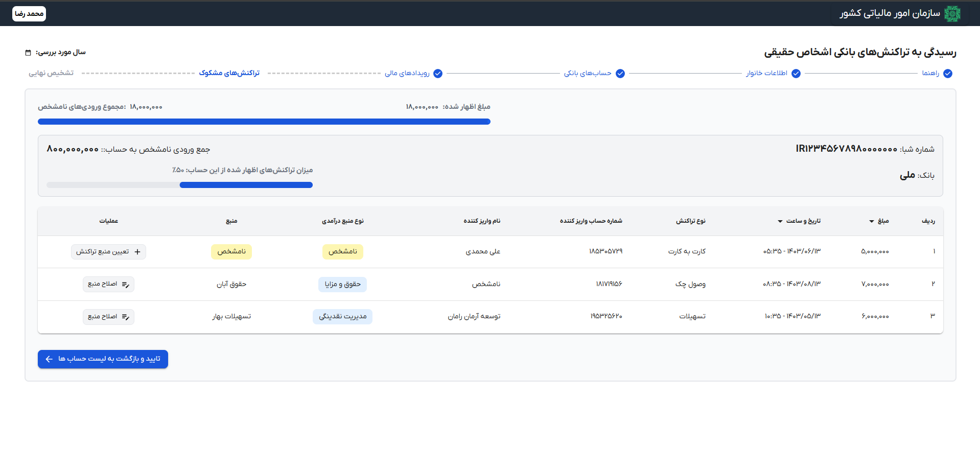This screenshot has height=470, width=980.
Task: Click the back arrow icon in the blue confirm button
Action: pos(49,359)
